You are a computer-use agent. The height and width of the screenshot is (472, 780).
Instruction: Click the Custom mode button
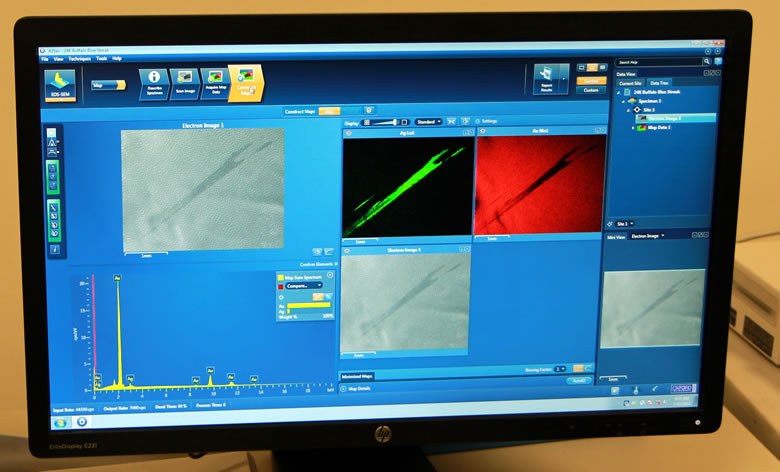[592, 90]
